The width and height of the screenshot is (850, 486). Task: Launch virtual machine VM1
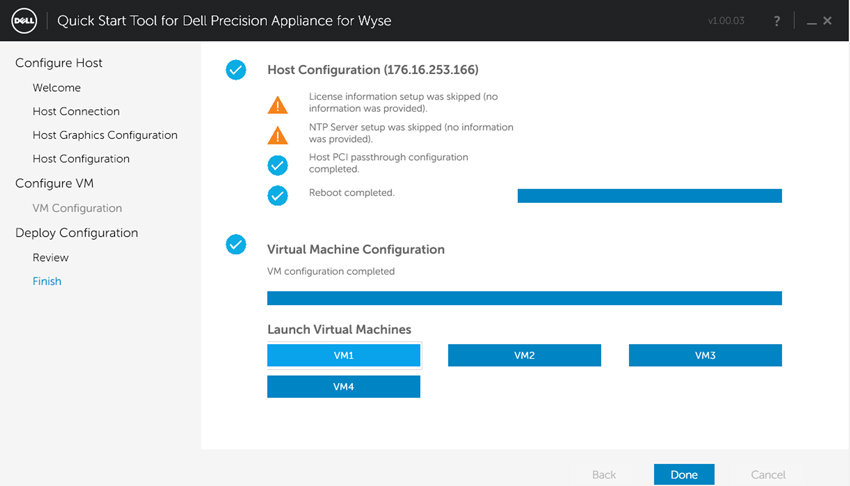tap(344, 355)
